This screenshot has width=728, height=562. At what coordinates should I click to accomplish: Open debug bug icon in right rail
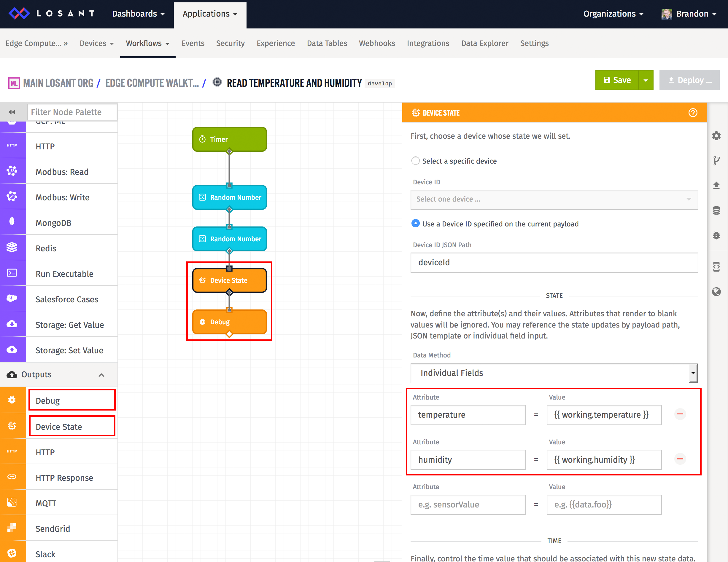(x=716, y=236)
